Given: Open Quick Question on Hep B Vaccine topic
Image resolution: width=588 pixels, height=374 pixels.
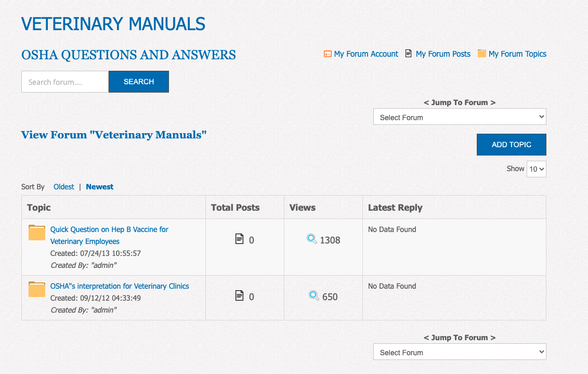Looking at the screenshot, I should pos(109,235).
